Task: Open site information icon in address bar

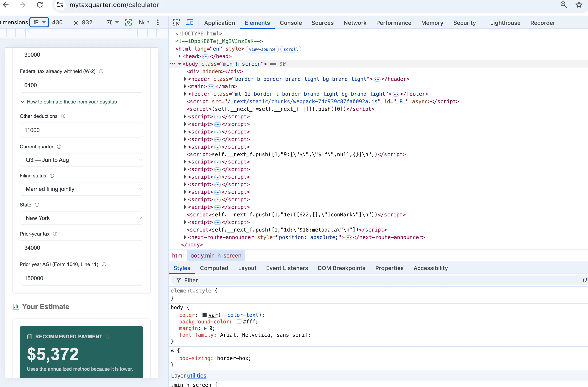Action: (x=60, y=5)
